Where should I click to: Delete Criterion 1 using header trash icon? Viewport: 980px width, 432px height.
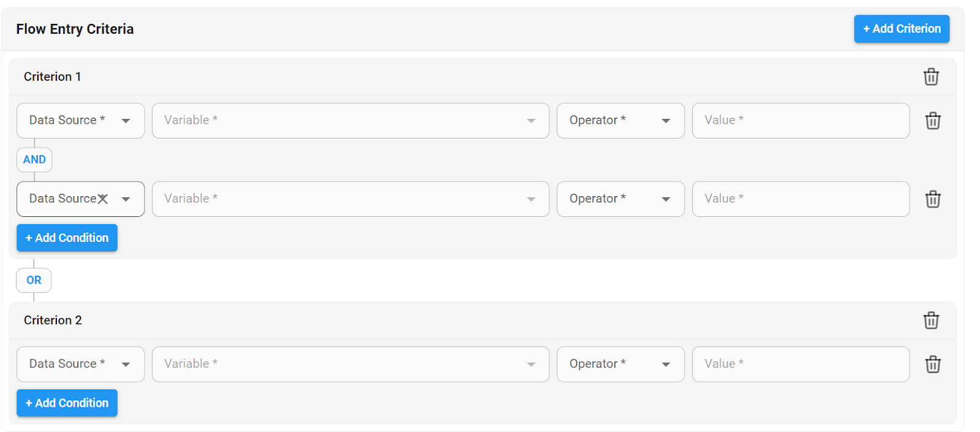[x=931, y=77]
